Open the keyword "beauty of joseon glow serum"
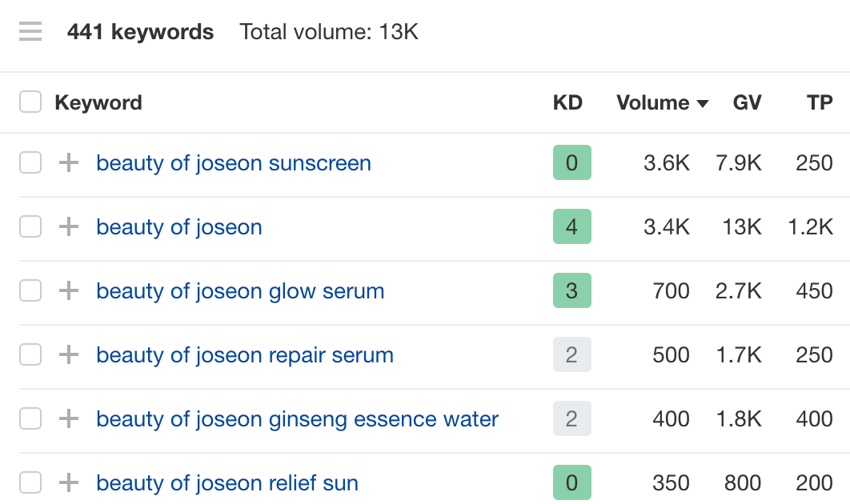Screen dimensions: 850x504 (x=240, y=290)
